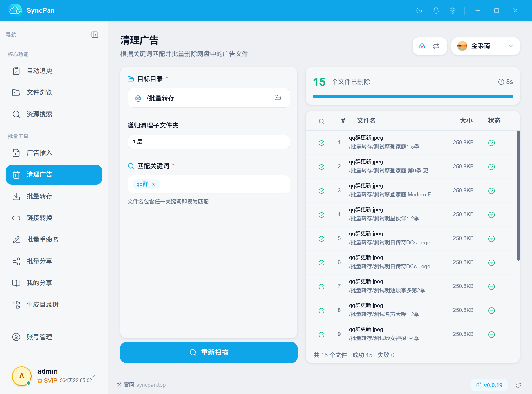Go to 广告插入 tool
This screenshot has width=532, height=394.
pos(54,153)
